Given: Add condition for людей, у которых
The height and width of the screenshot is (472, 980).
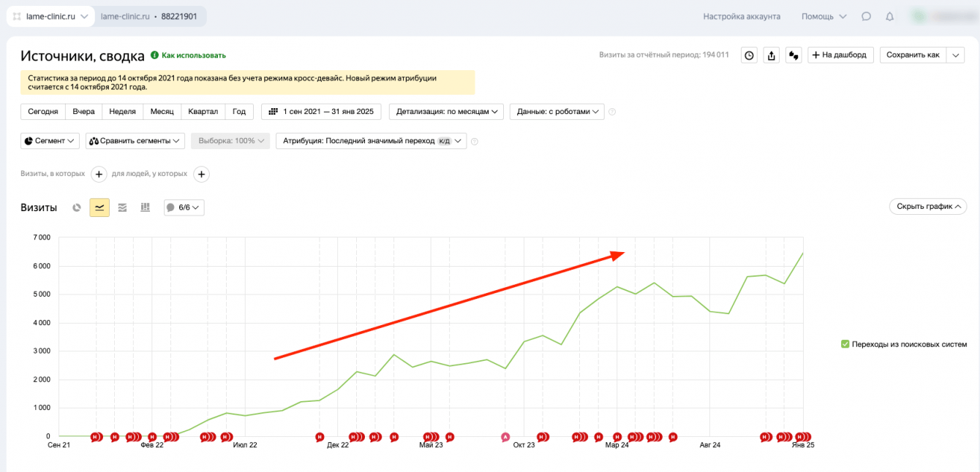Looking at the screenshot, I should (202, 174).
